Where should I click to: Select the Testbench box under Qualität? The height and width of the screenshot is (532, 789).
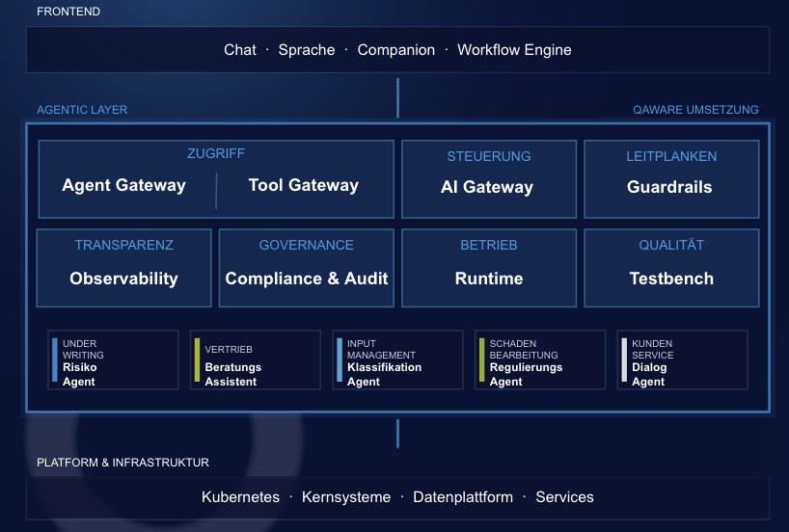(671, 268)
